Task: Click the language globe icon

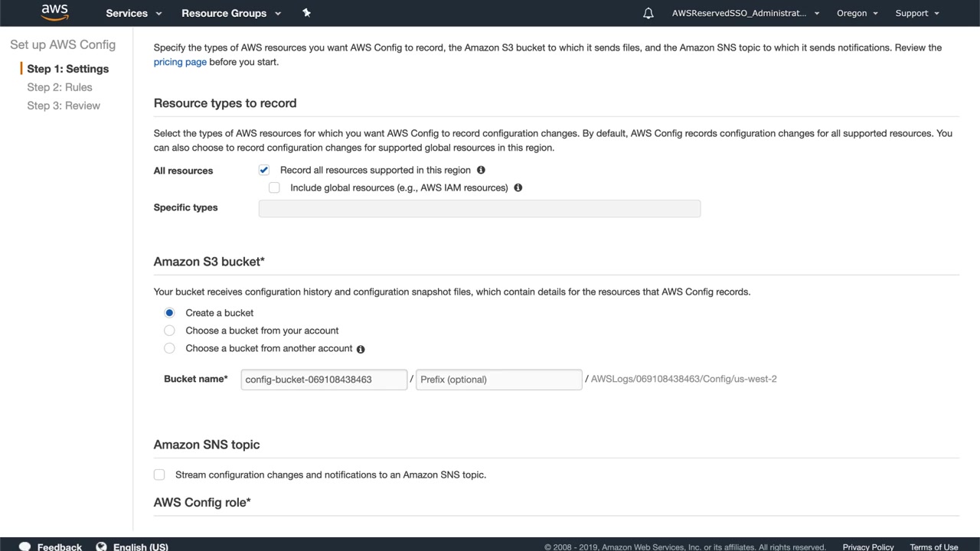Action: (x=101, y=546)
